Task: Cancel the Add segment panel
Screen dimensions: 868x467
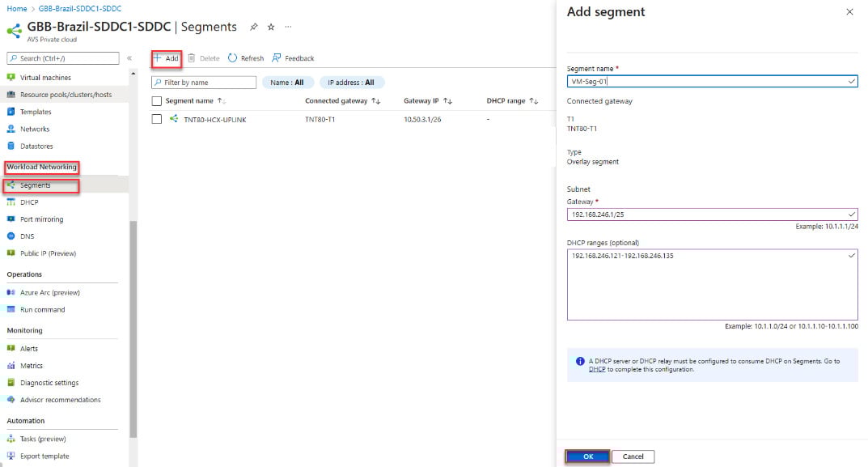Action: click(633, 456)
